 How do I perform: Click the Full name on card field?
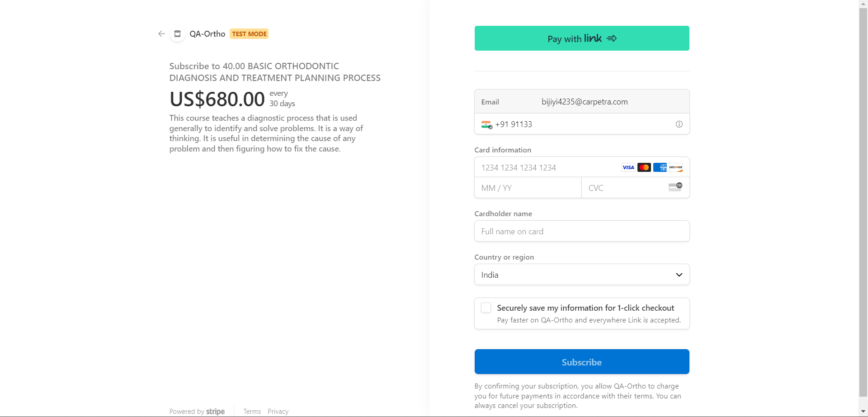coord(581,231)
